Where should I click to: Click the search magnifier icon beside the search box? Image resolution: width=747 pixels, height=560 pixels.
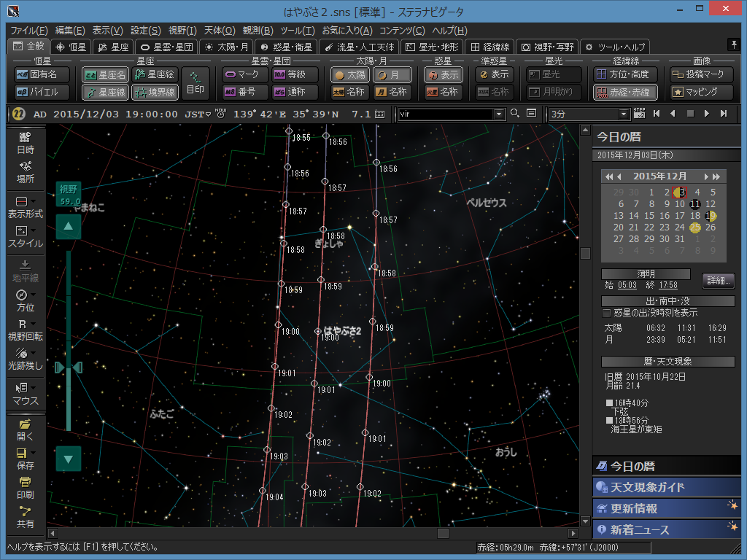[515, 114]
